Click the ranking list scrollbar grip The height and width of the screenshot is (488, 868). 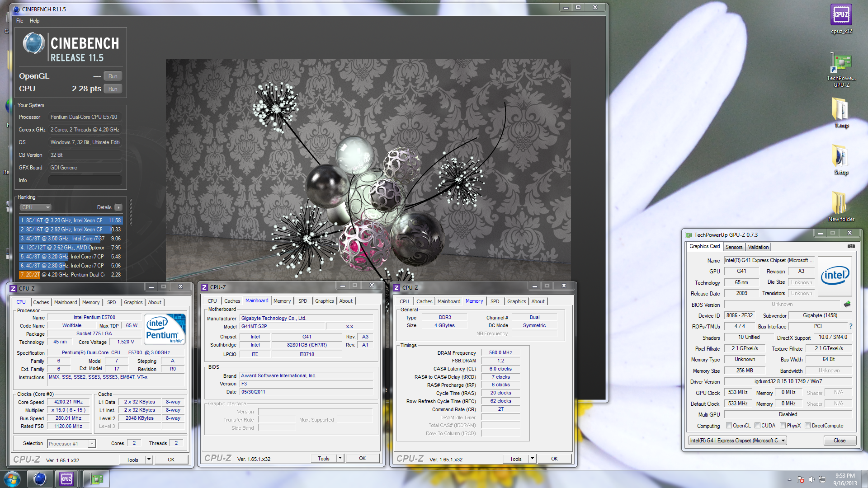click(131, 212)
